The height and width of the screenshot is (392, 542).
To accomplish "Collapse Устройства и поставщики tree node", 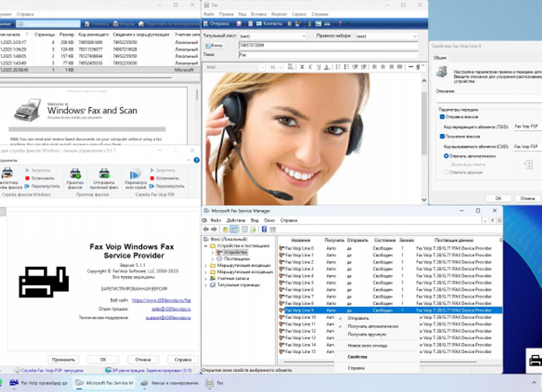I will pos(206,246).
